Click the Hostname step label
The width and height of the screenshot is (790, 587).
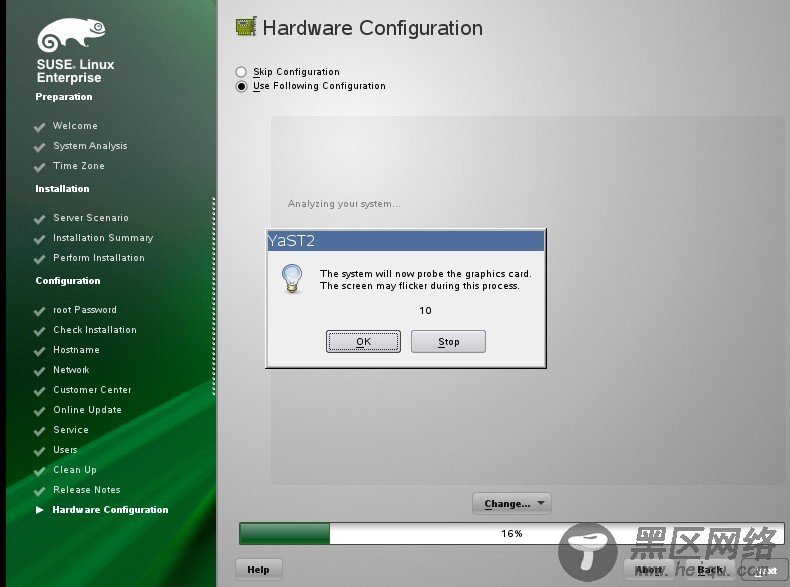[x=76, y=350]
